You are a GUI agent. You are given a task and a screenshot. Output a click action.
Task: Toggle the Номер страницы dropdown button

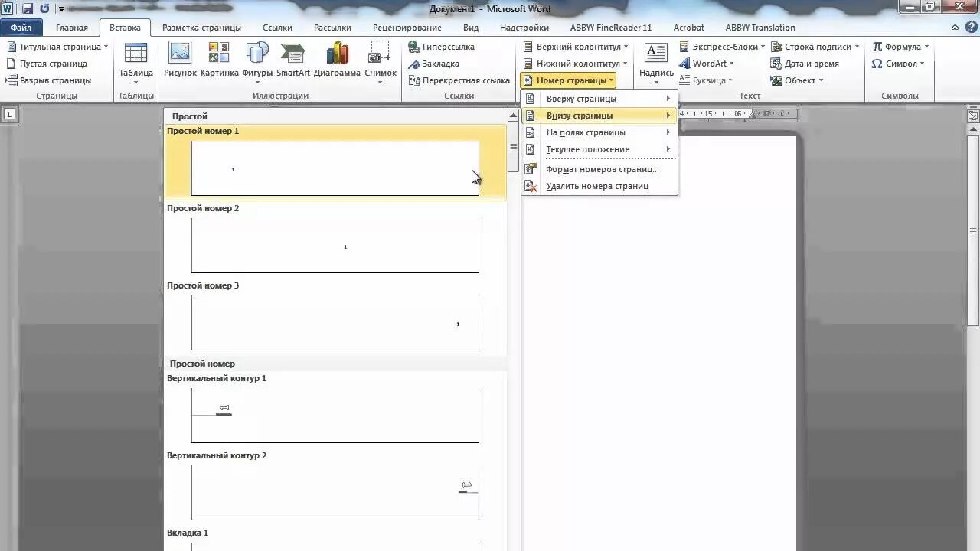pos(568,80)
